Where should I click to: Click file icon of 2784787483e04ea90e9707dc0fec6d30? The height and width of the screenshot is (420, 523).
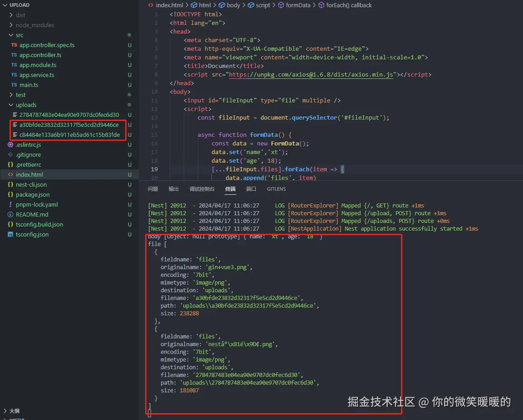pos(15,115)
